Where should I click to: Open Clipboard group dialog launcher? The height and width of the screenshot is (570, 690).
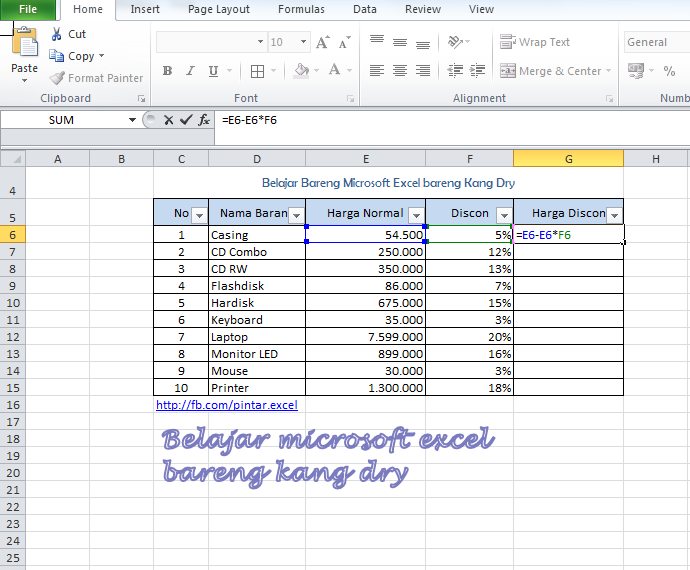(141, 99)
